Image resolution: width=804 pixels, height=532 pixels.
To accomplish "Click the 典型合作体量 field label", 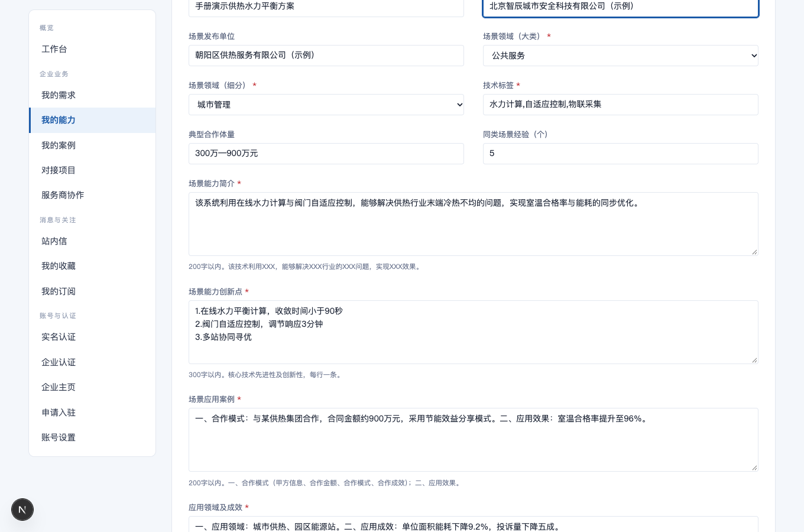I will pyautogui.click(x=212, y=134).
